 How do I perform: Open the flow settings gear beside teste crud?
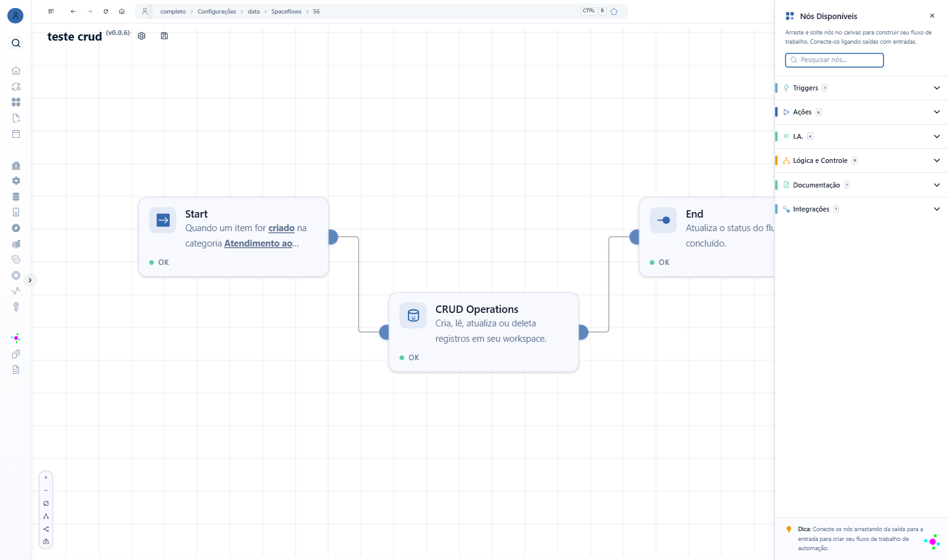point(141,36)
